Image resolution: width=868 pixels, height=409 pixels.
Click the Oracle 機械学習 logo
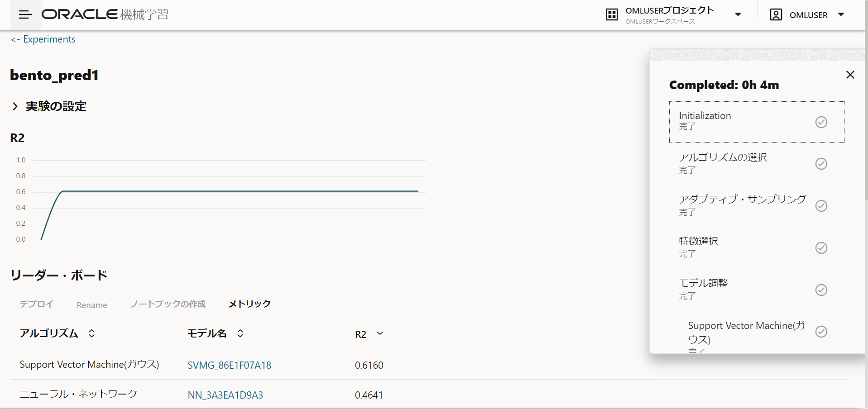coord(105,14)
